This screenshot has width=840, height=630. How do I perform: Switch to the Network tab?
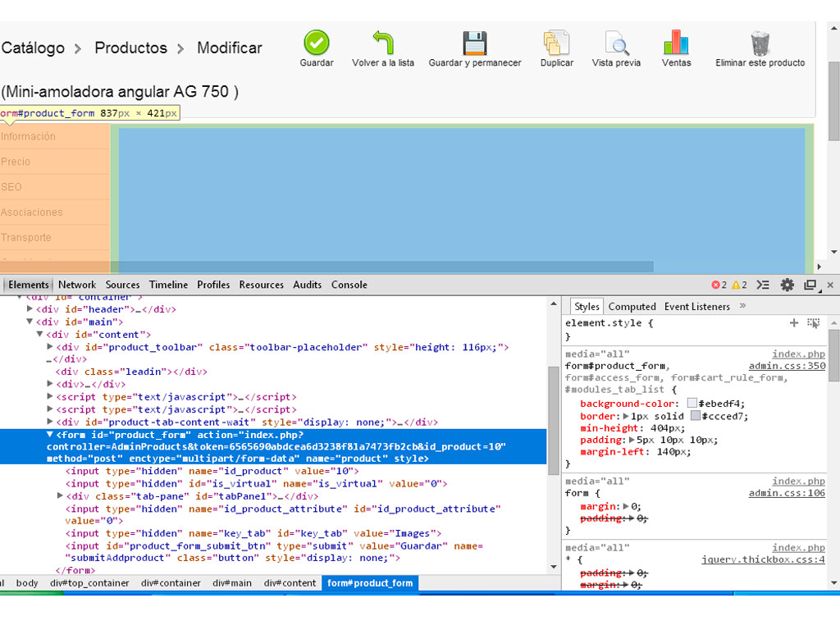pos(77,285)
